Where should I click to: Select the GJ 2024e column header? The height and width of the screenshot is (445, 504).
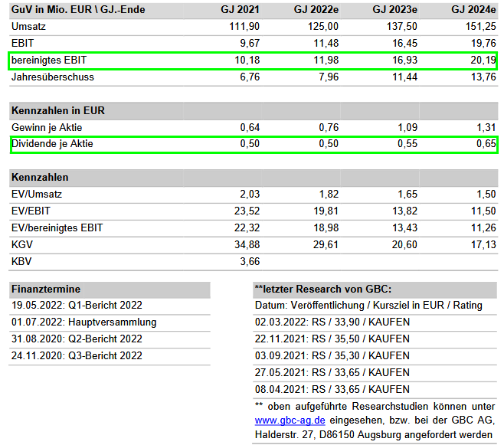(x=473, y=11)
